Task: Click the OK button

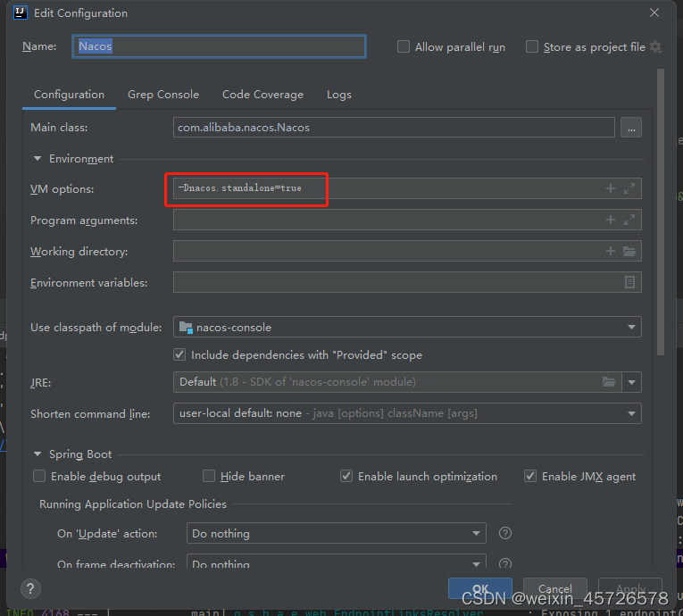Action: (480, 588)
